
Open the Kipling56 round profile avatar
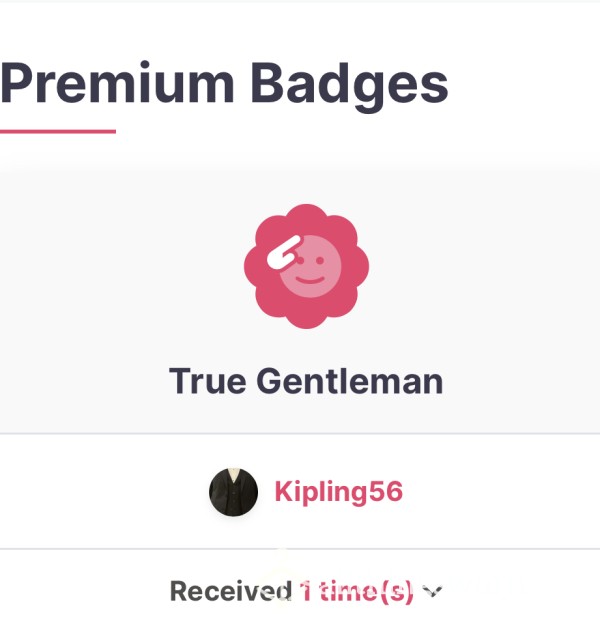(x=234, y=491)
